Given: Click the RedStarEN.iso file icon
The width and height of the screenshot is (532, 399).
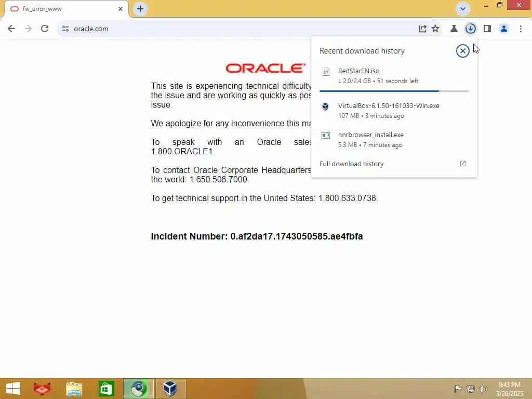Looking at the screenshot, I should (x=326, y=72).
